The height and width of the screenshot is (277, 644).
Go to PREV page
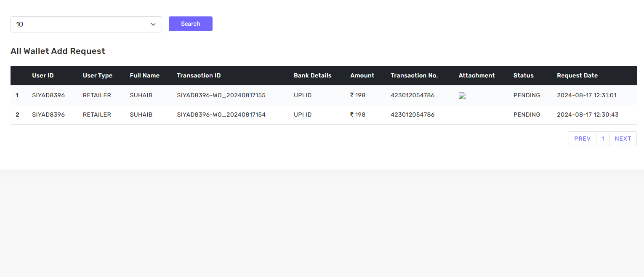click(582, 138)
